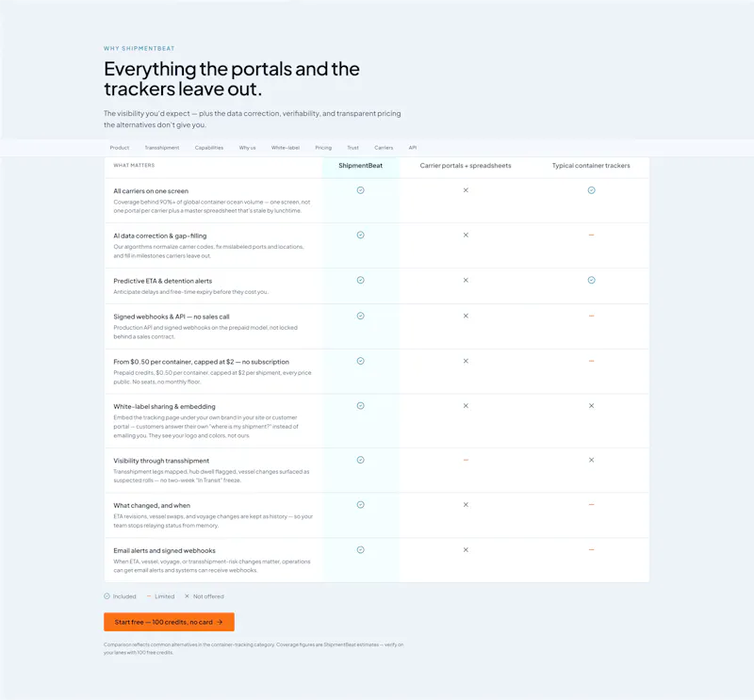The height and width of the screenshot is (700, 754).
Task: Click 'What changed, and when' title
Action: 152,505
